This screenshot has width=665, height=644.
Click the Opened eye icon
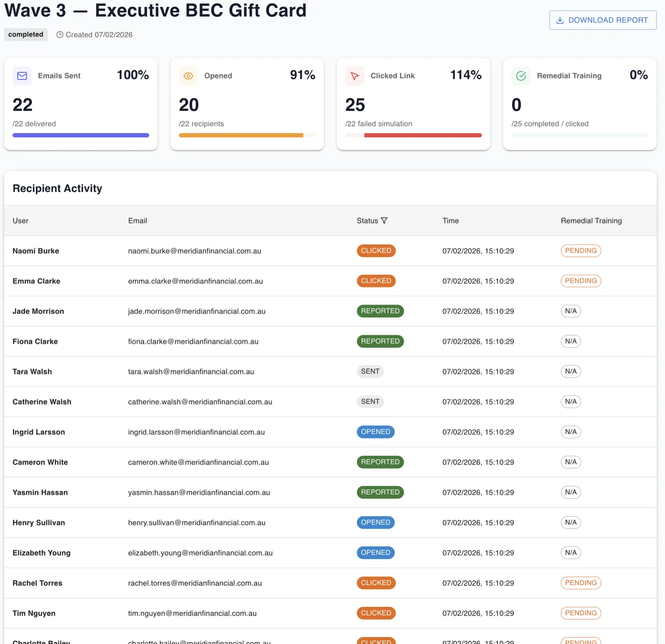point(188,76)
